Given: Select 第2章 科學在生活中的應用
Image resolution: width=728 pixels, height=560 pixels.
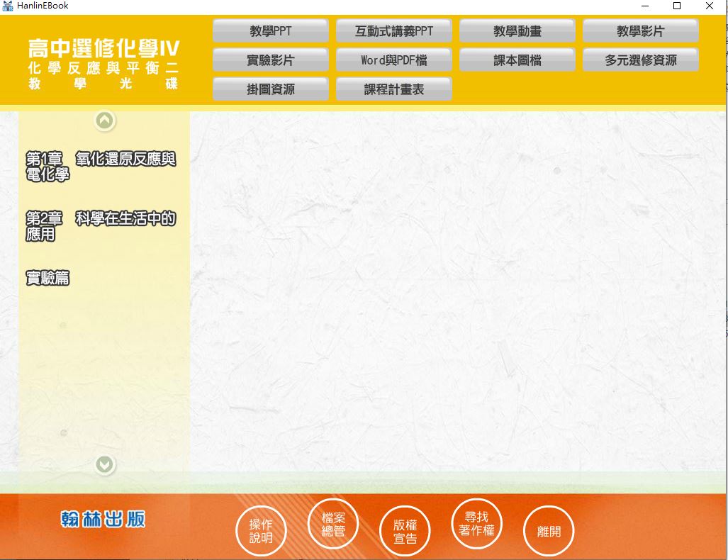Looking at the screenshot, I should coord(101,226).
